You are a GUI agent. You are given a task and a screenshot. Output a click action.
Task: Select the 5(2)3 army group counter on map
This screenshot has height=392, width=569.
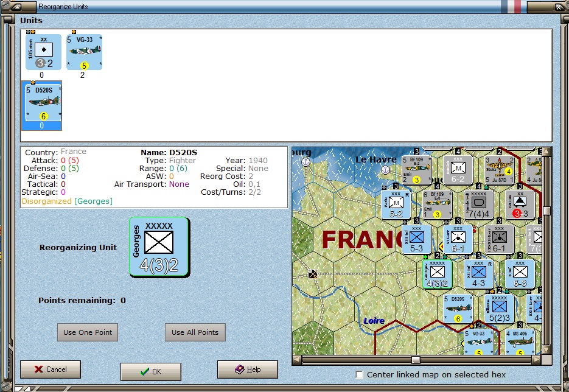coord(500,309)
